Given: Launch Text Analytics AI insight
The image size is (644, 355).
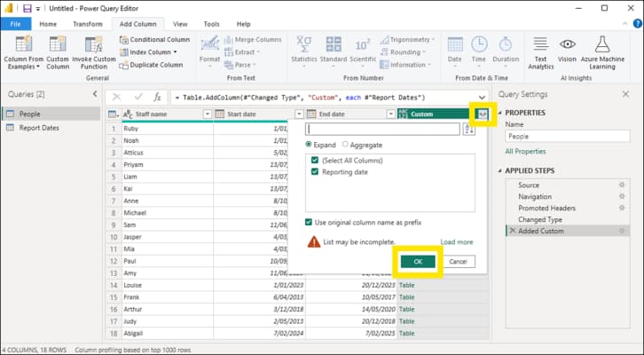Looking at the screenshot, I should tap(540, 52).
